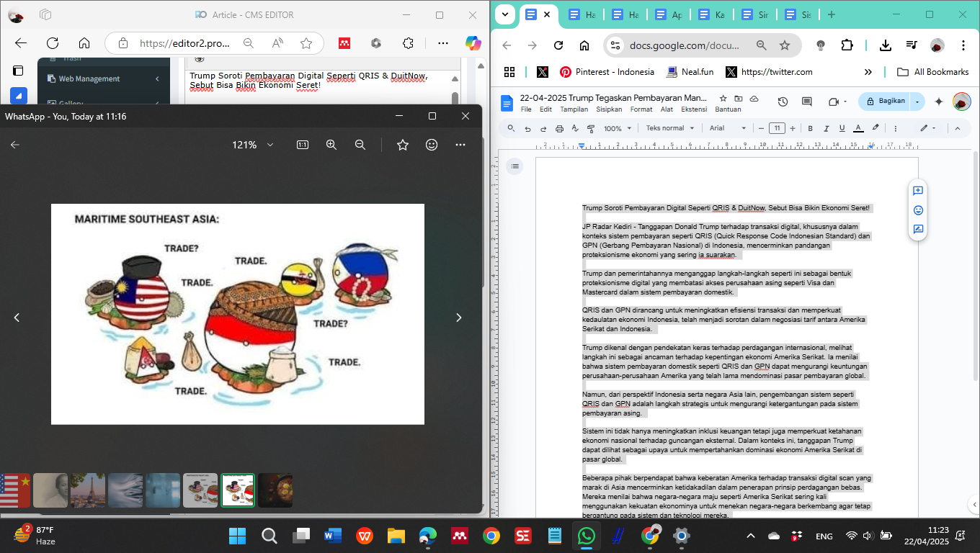Zoom out in the WhatsApp image viewer

pos(360,145)
